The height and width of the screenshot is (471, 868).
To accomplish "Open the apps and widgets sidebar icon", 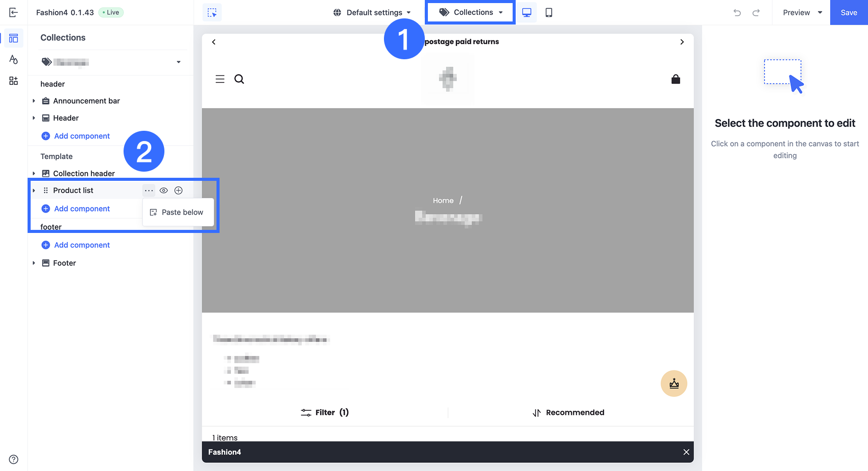I will click(x=14, y=81).
